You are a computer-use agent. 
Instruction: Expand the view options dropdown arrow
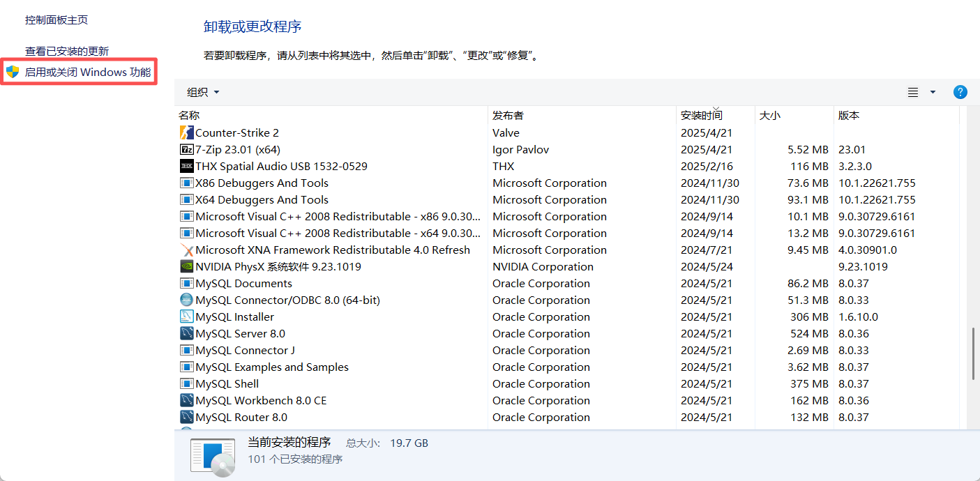click(x=933, y=92)
